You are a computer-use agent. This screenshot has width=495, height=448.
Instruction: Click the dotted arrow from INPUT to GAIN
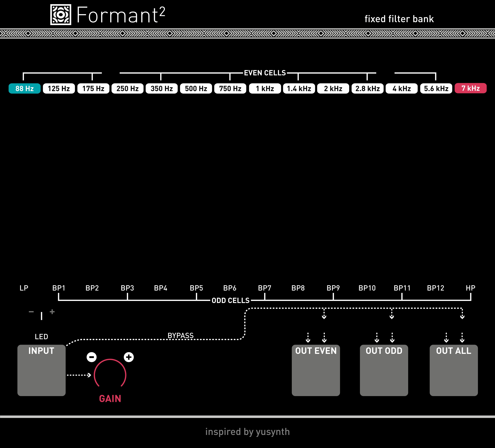tap(79, 375)
